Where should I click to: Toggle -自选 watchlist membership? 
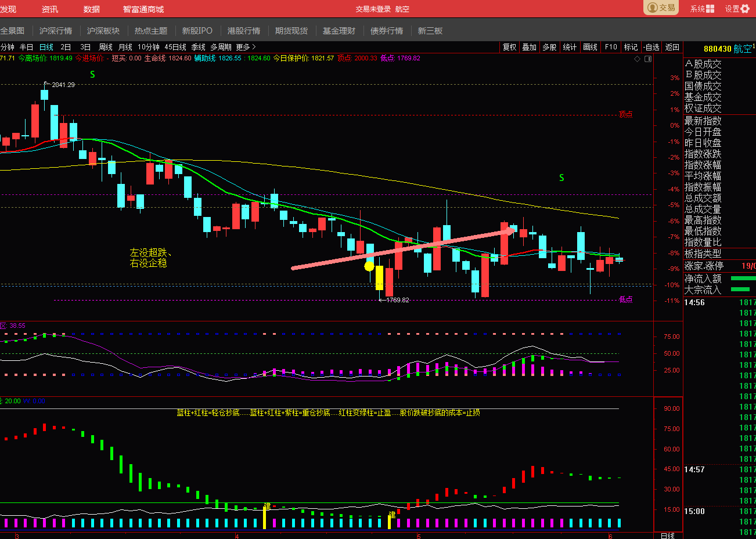(x=651, y=47)
